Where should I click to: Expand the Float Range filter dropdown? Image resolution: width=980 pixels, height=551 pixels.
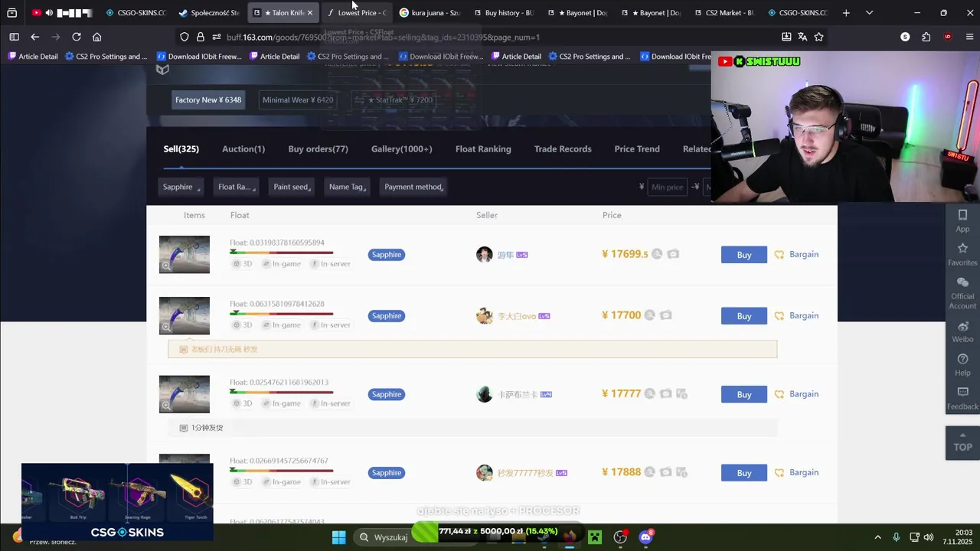(x=237, y=187)
